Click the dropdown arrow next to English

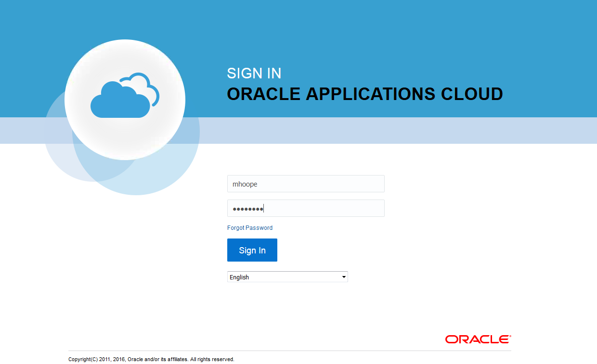(344, 276)
